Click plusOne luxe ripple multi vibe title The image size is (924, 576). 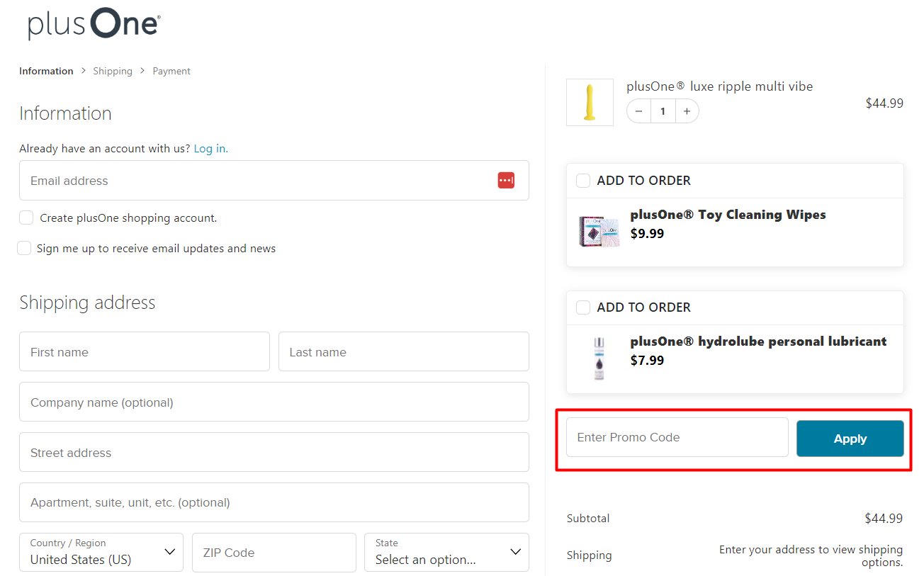pos(720,86)
